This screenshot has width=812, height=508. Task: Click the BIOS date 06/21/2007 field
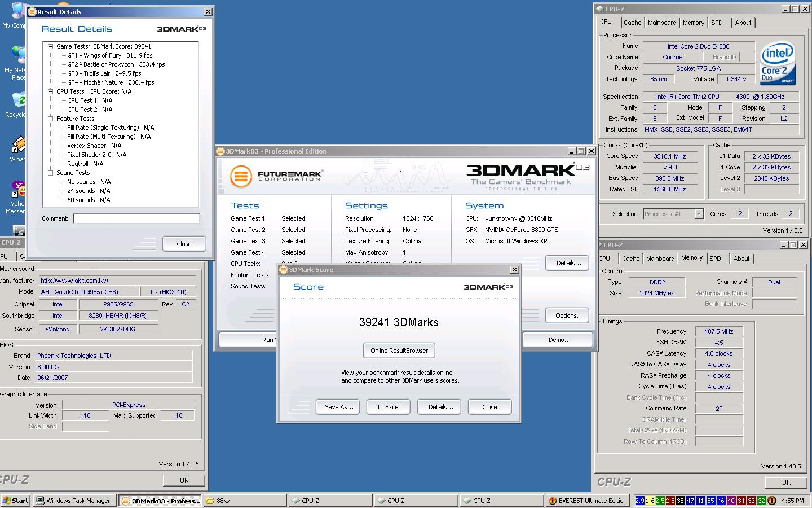click(x=114, y=378)
